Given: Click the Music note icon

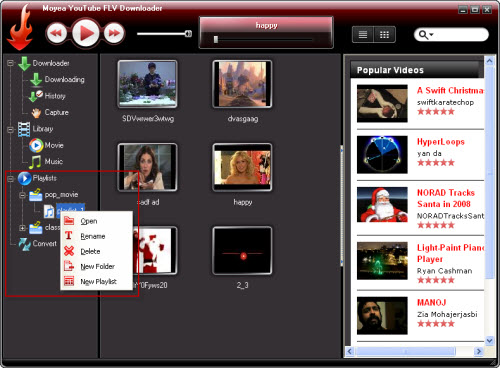Looking at the screenshot, I should (35, 162).
